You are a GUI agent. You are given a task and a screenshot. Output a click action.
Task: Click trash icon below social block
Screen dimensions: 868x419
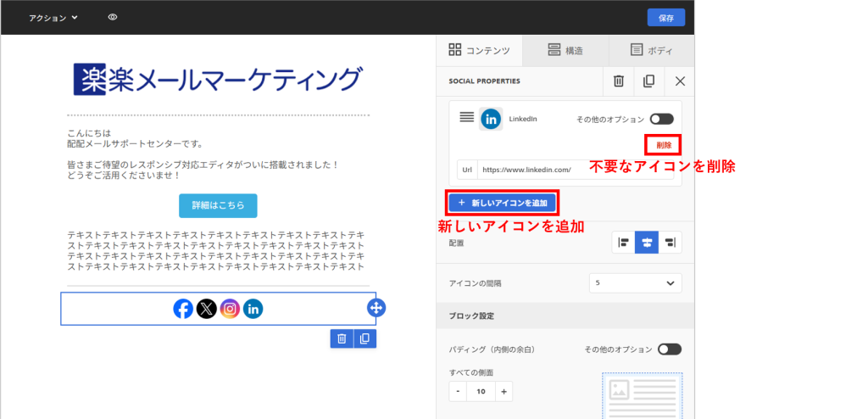pos(342,338)
